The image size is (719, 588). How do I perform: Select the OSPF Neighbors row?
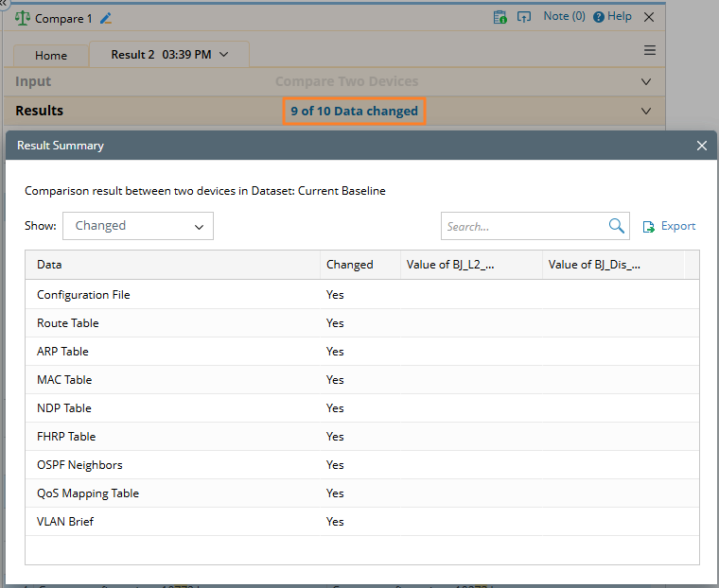coord(79,465)
